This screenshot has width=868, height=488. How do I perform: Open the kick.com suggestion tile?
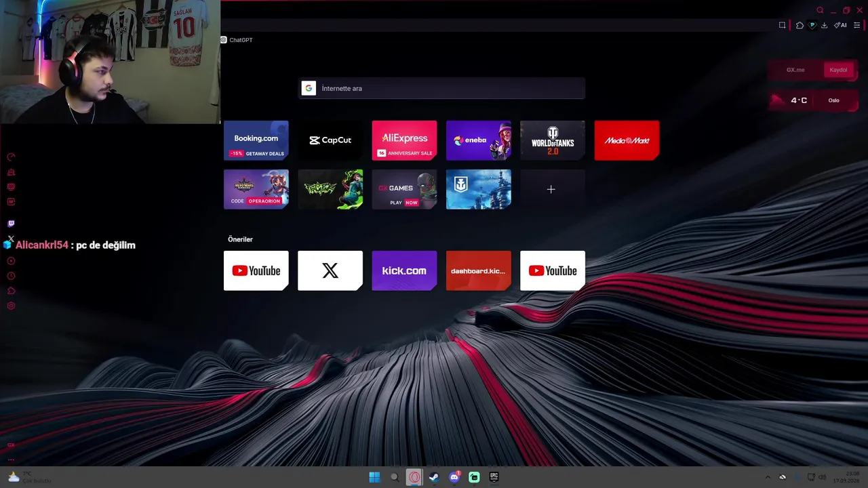pos(404,270)
